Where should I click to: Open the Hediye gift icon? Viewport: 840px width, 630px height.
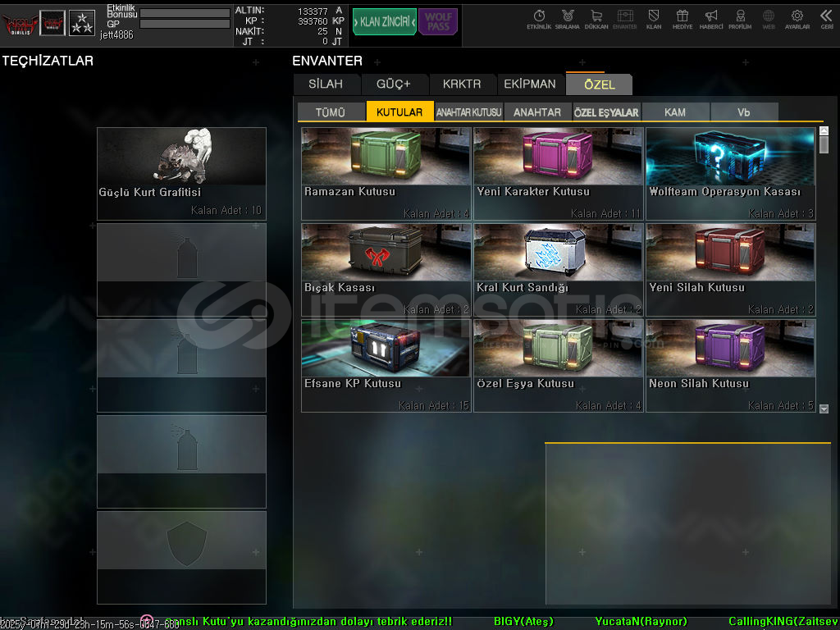pos(682,20)
